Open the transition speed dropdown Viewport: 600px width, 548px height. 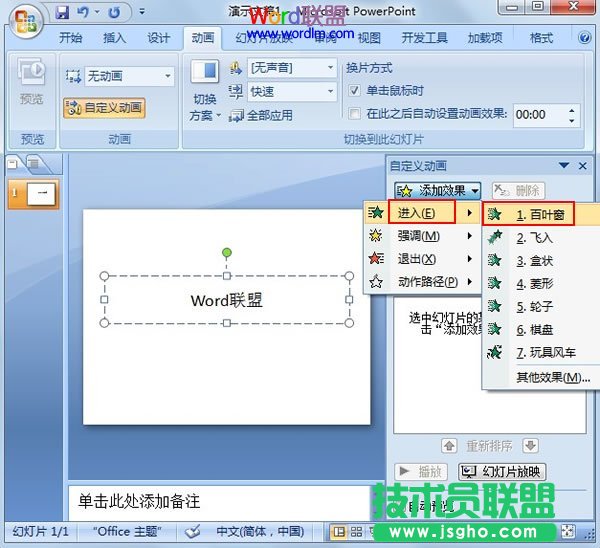(330, 92)
